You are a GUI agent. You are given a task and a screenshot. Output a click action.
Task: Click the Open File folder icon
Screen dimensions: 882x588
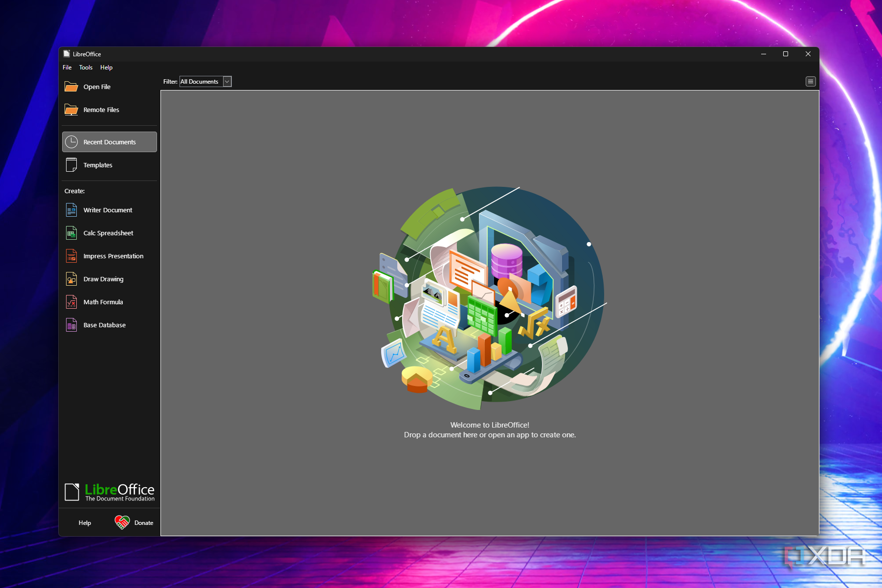[71, 87]
